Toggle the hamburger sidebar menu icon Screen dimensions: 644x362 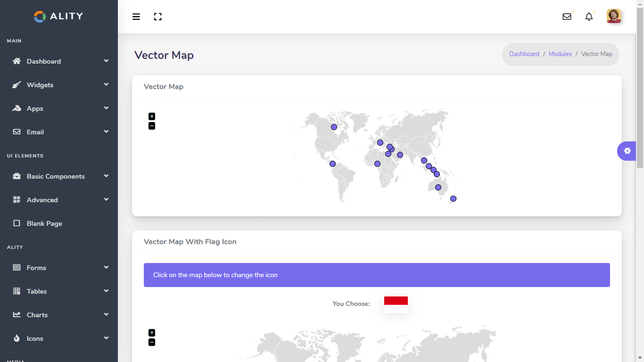(x=136, y=17)
